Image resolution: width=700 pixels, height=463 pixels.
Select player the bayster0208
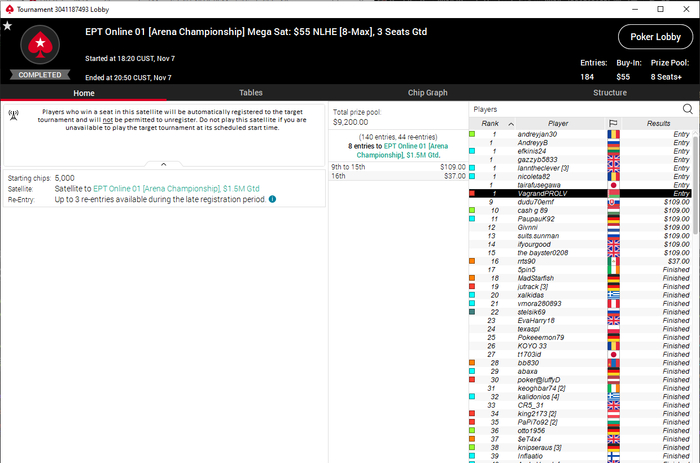pyautogui.click(x=580, y=253)
